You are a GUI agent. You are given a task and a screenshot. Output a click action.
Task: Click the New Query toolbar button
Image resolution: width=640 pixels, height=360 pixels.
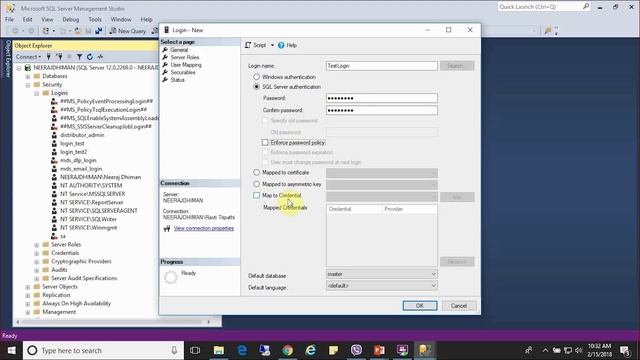127,31
